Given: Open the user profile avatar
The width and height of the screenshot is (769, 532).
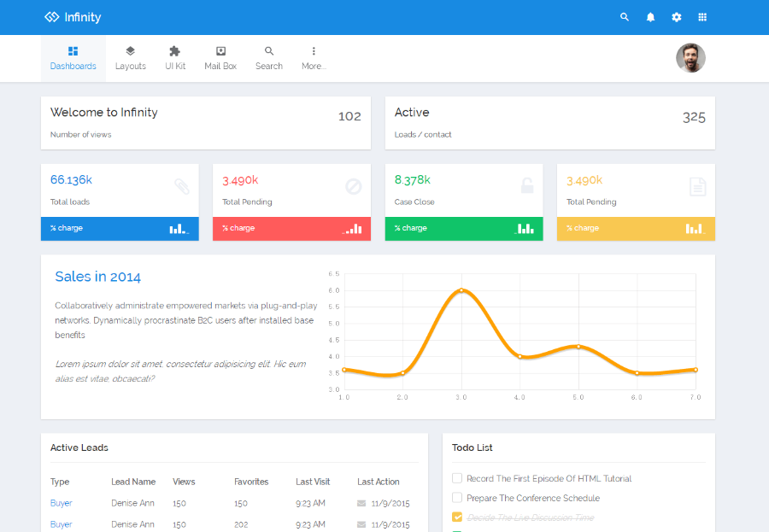Looking at the screenshot, I should click(x=690, y=58).
